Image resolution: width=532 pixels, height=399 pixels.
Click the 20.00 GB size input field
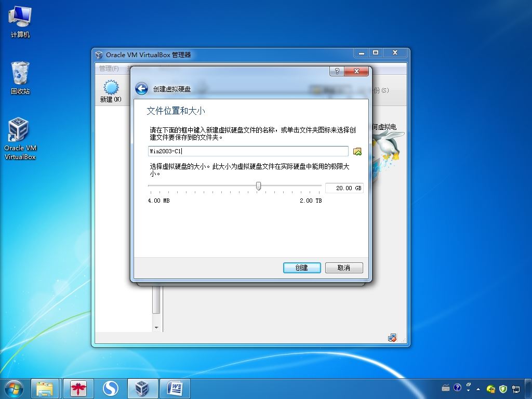click(x=344, y=188)
